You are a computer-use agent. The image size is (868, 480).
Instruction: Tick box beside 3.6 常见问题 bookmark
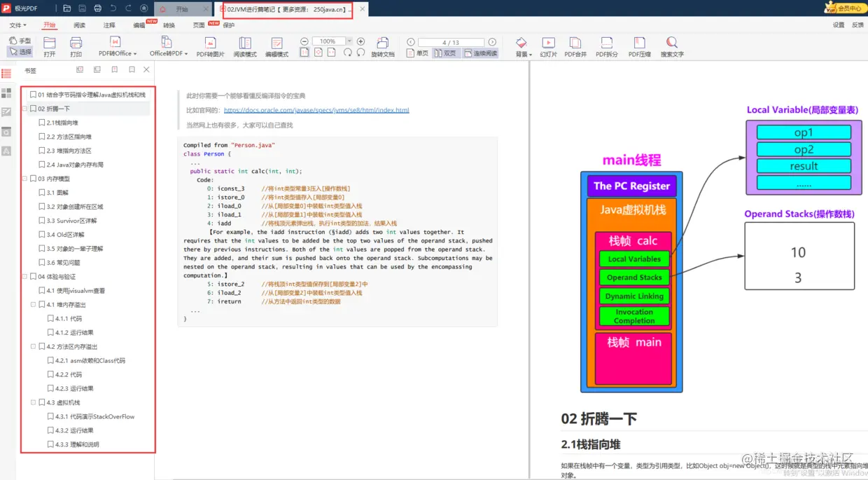point(42,263)
